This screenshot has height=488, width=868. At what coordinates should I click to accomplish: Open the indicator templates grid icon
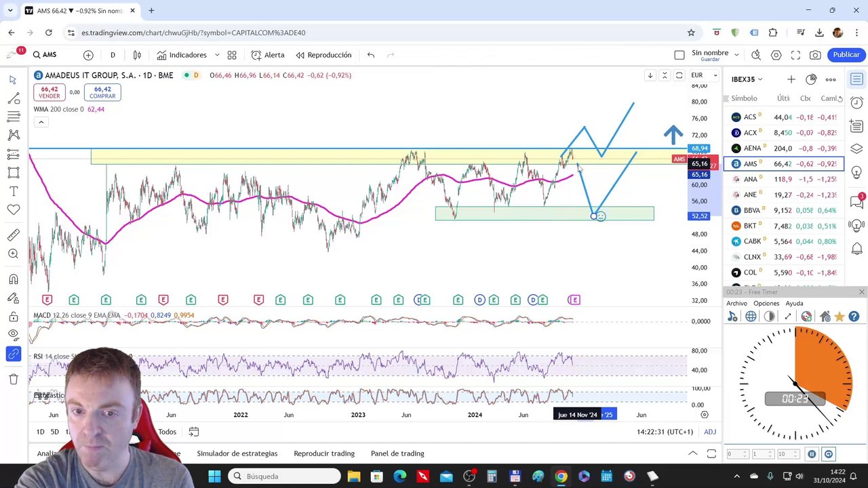point(232,55)
